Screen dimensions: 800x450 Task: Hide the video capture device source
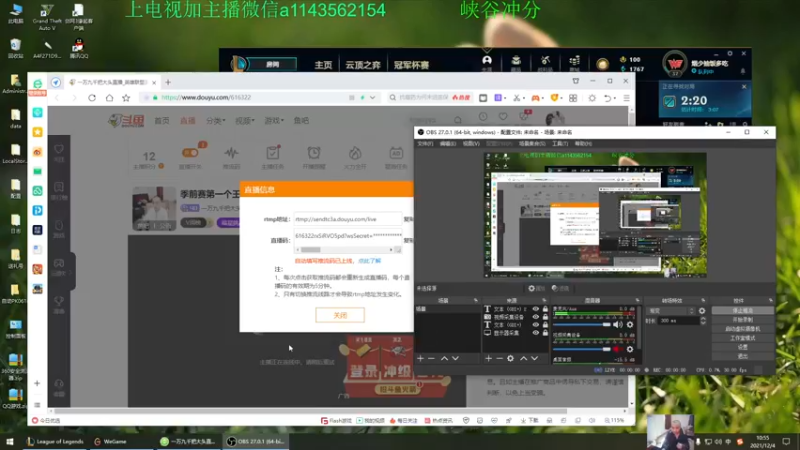tap(535, 317)
